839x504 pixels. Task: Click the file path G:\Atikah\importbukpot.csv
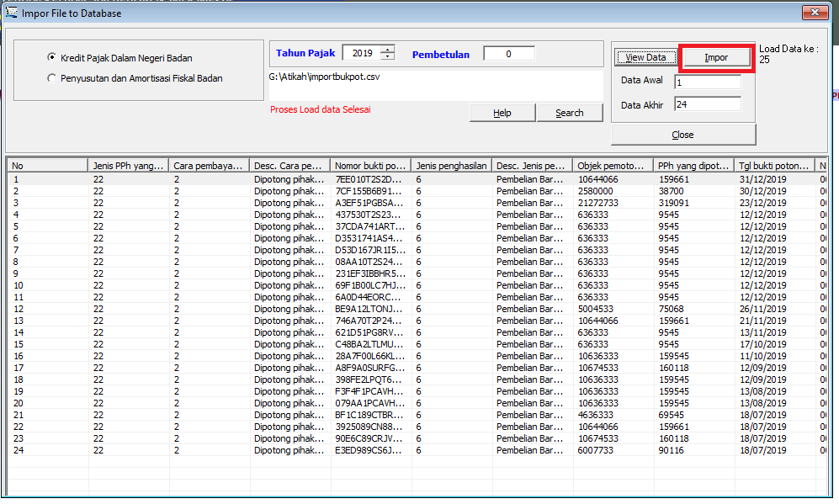coord(324,77)
